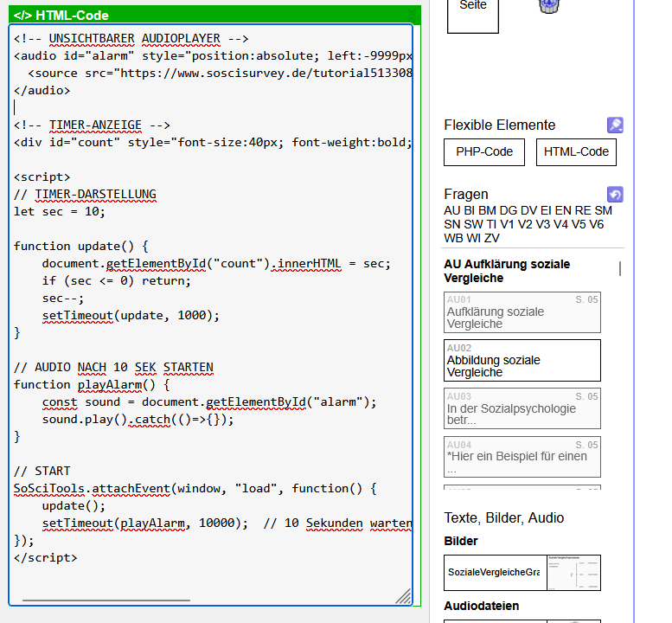672x623 pixels.
Task: Click the Seite page element box
Action: pos(473,13)
